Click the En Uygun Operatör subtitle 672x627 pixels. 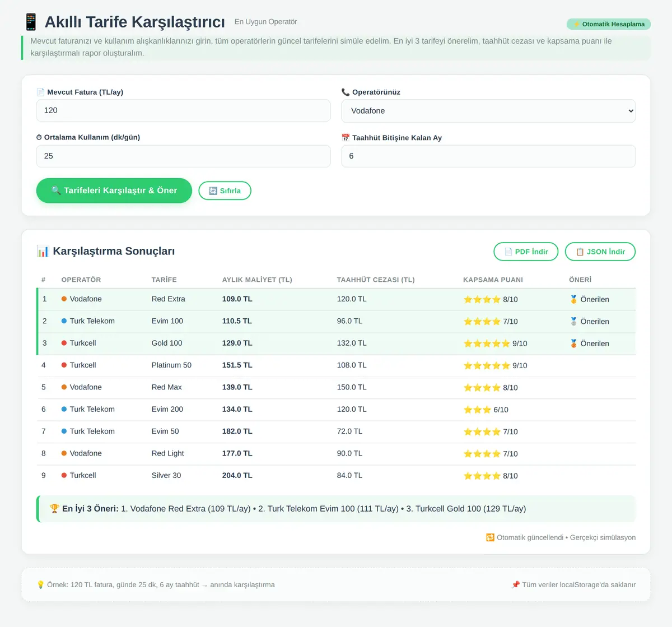pyautogui.click(x=265, y=22)
